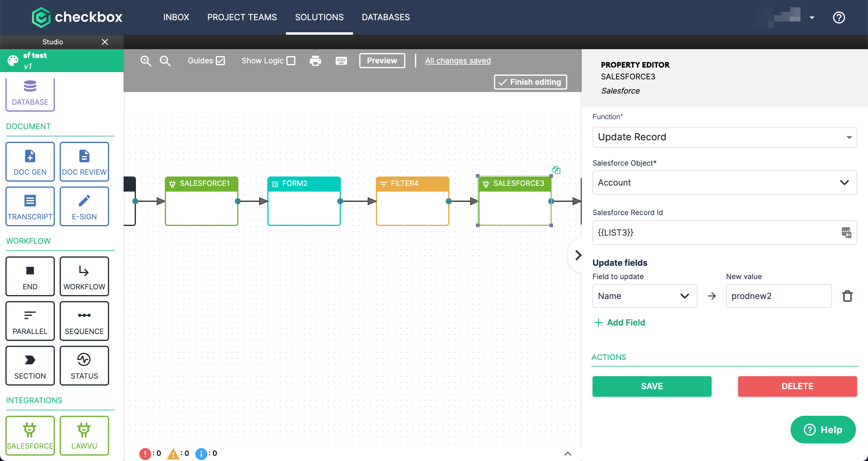The width and height of the screenshot is (868, 461).
Task: Open the Field to update dropdown
Action: click(645, 296)
